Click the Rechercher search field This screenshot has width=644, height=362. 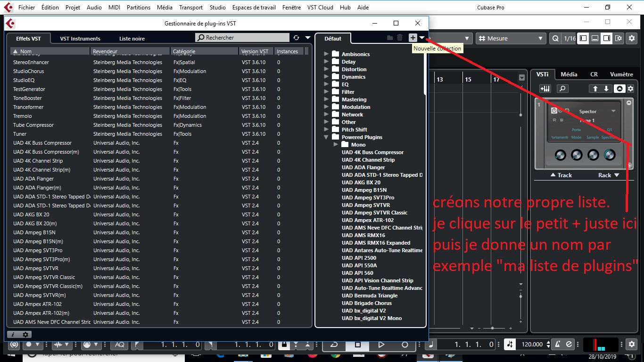coord(242,38)
